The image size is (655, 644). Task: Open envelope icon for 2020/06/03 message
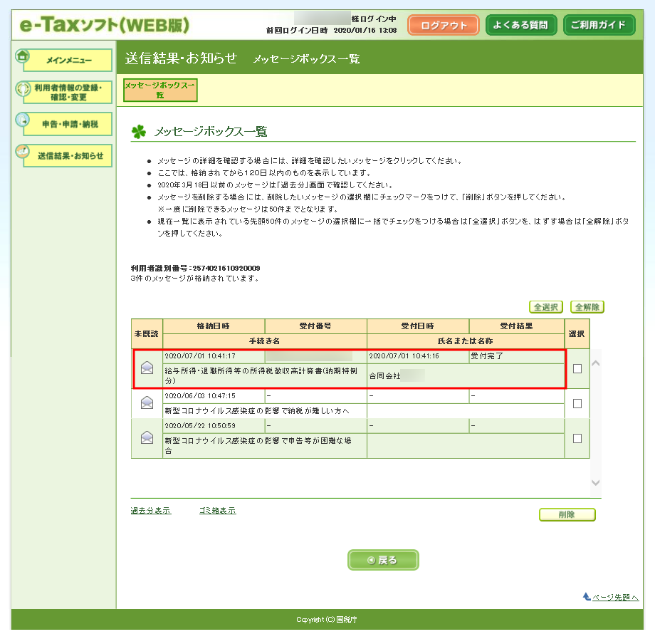[147, 402]
